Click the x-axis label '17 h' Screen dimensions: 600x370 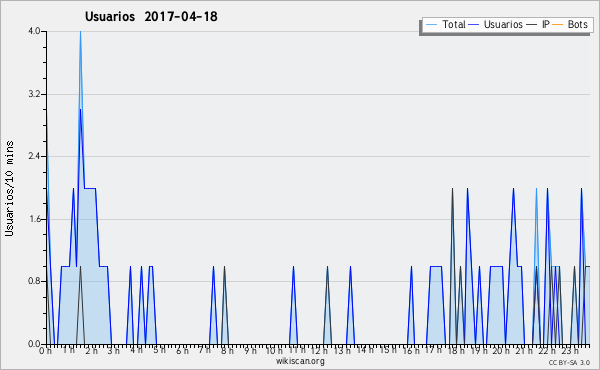coord(433,350)
